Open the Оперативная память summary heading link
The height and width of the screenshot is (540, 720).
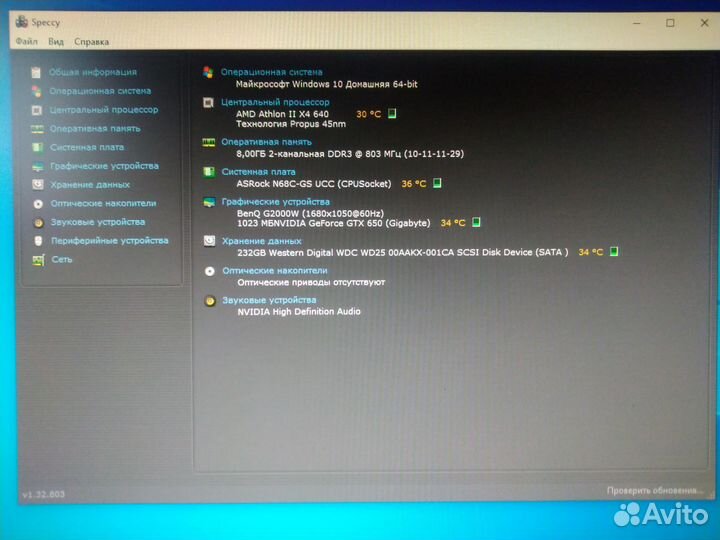coord(266,142)
